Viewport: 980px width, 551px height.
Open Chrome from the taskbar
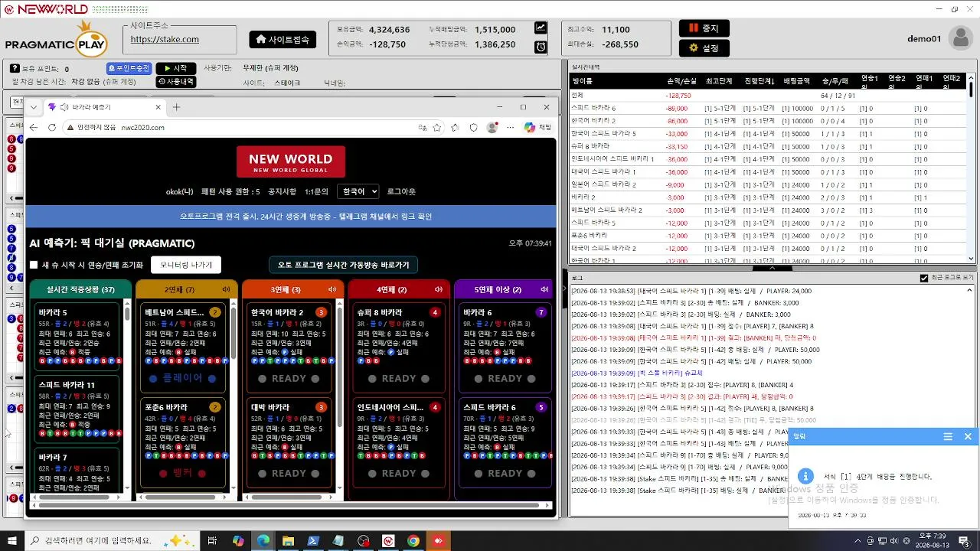click(413, 541)
